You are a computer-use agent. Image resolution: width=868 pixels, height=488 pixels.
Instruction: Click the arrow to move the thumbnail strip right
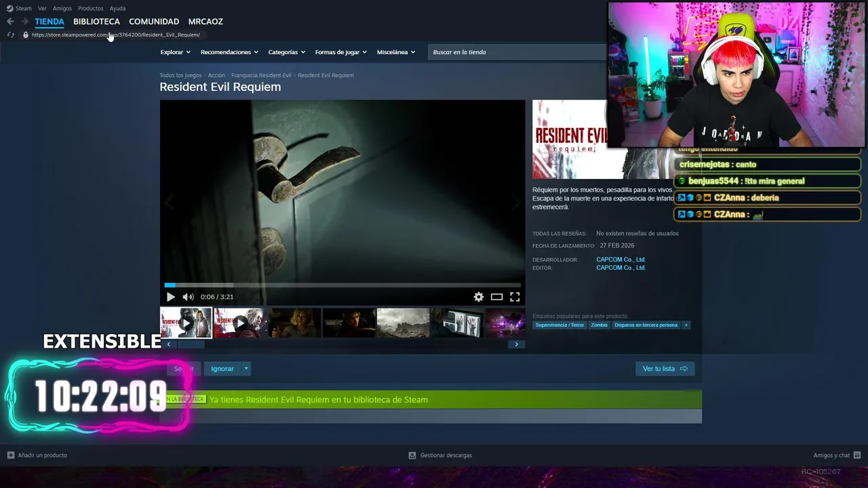516,344
